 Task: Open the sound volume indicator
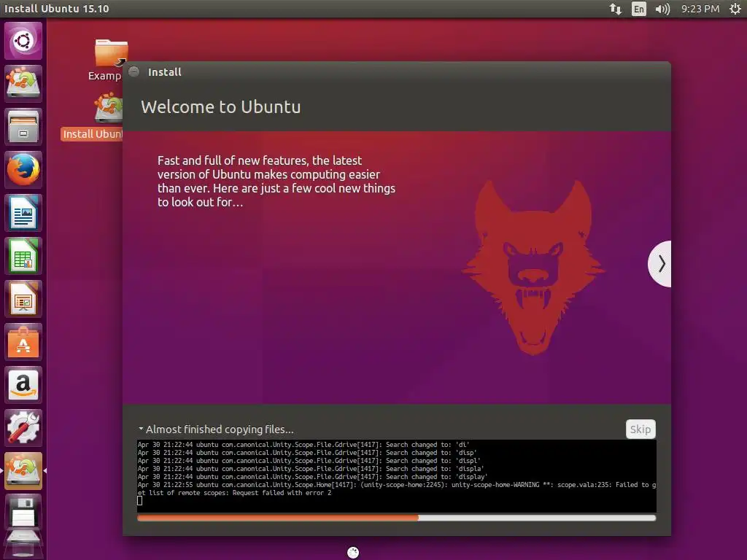click(x=662, y=9)
